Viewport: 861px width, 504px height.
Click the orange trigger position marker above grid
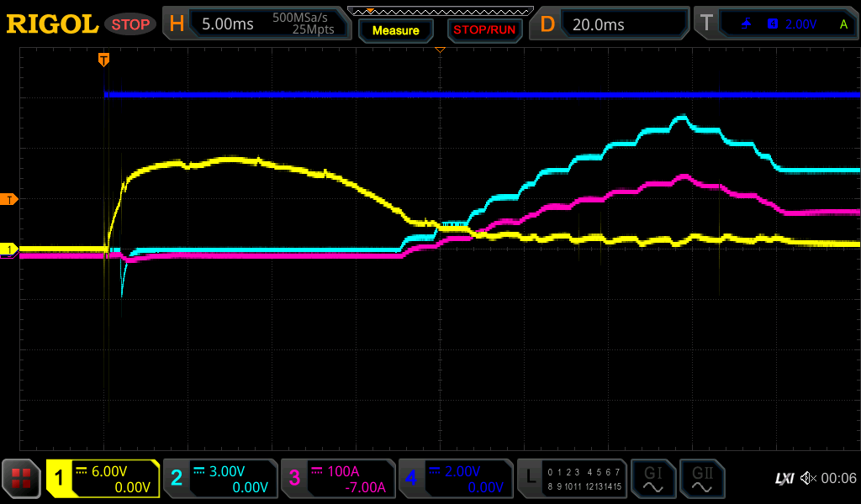(x=103, y=59)
